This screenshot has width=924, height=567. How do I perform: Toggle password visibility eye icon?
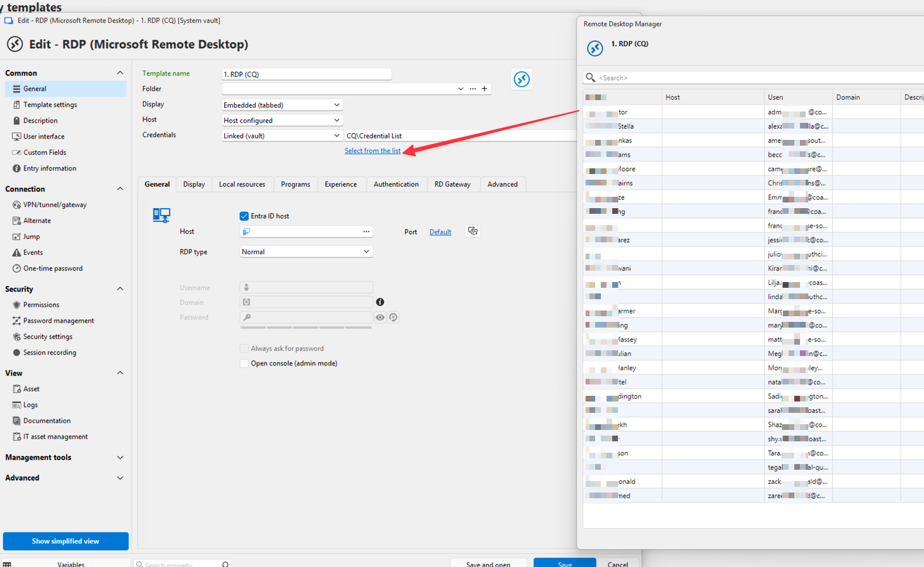tap(380, 317)
